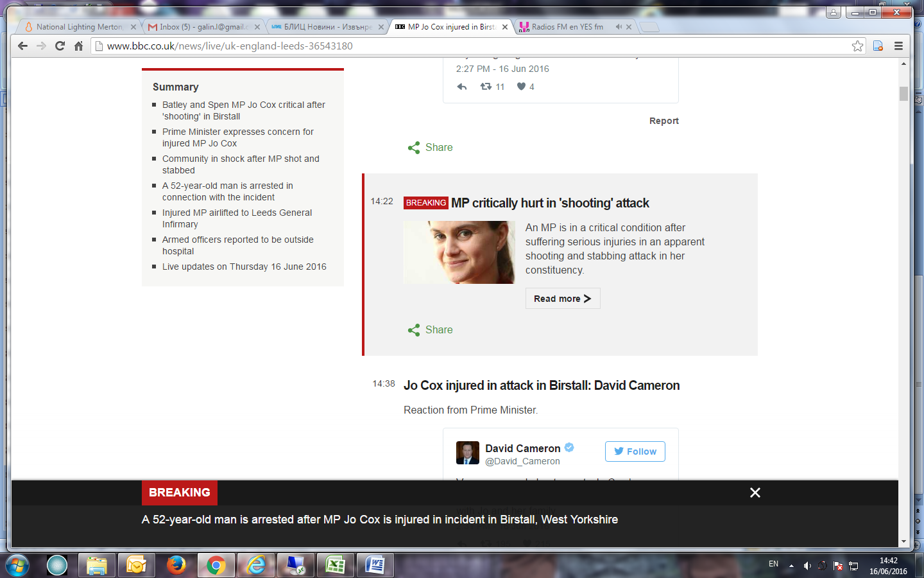Click the 14:22 timestamp on breaking story
Image resolution: width=924 pixels, height=578 pixels.
coord(382,201)
